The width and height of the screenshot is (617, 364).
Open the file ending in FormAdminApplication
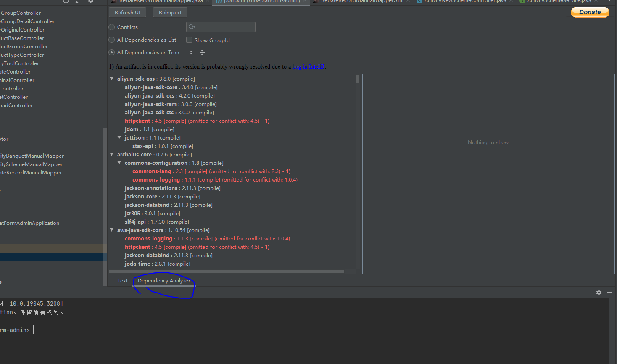(x=29, y=223)
